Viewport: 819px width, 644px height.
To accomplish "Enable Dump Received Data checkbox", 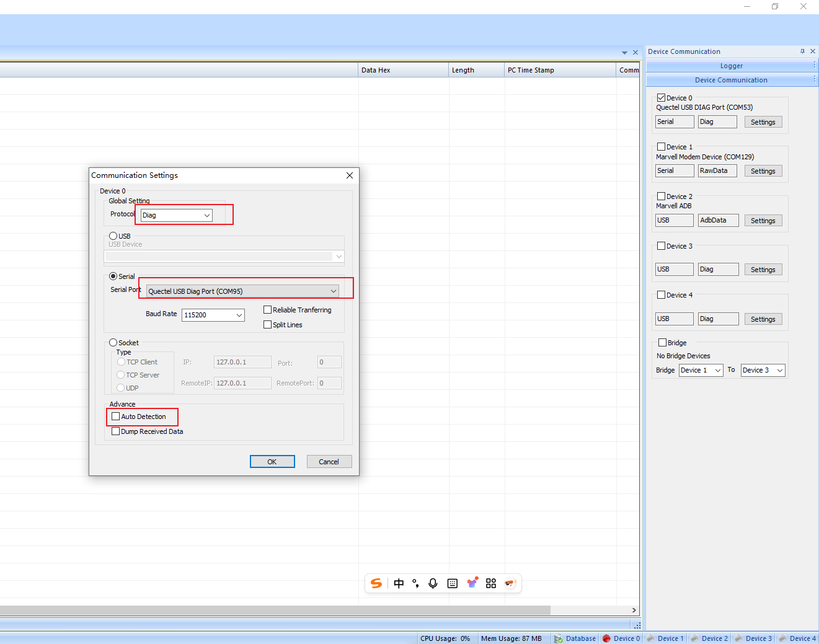I will coord(116,431).
